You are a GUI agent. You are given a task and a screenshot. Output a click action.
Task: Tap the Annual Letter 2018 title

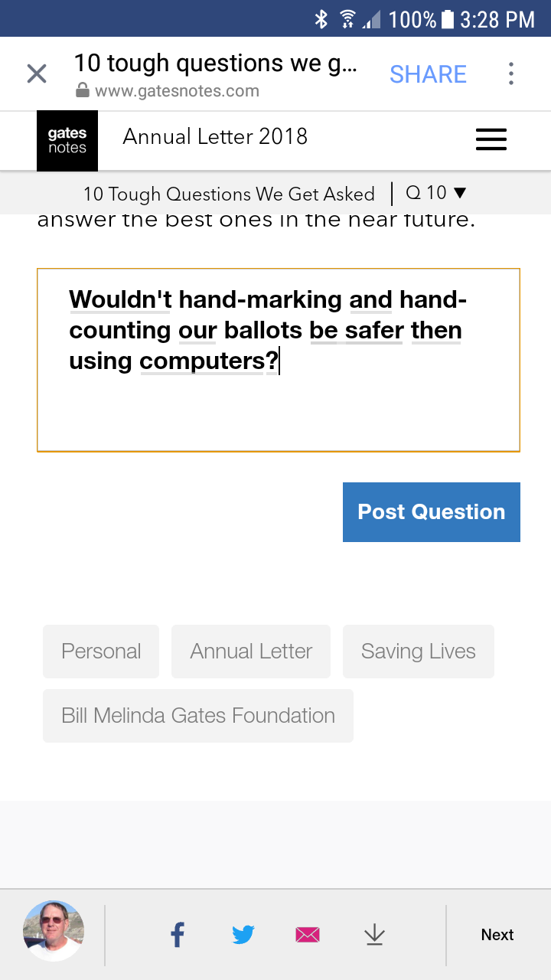coord(215,137)
